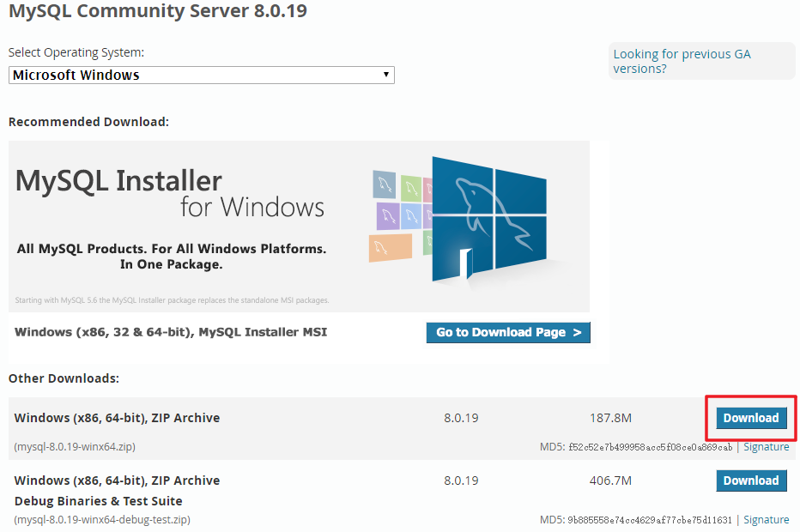Click the arrow on Go to Download Page
This screenshot has height=532, width=800.
click(x=577, y=333)
